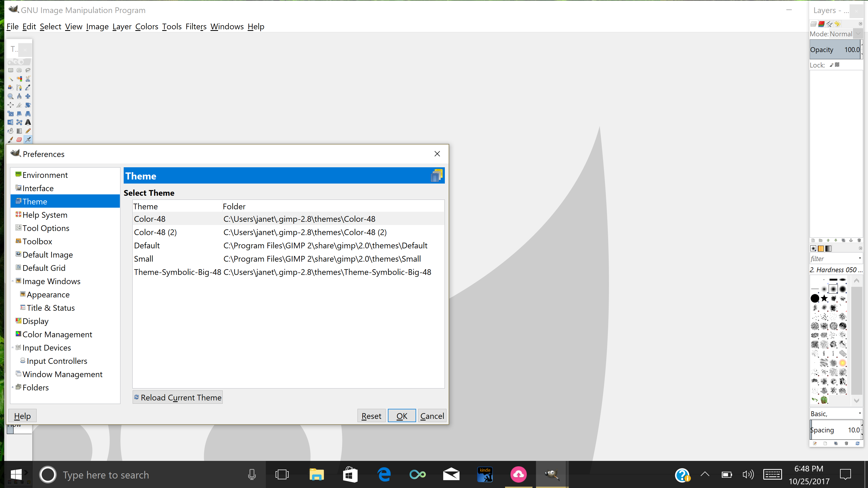This screenshot has width=868, height=488.
Task: Open the Layers dock tab menu arrow
Action: point(860,24)
